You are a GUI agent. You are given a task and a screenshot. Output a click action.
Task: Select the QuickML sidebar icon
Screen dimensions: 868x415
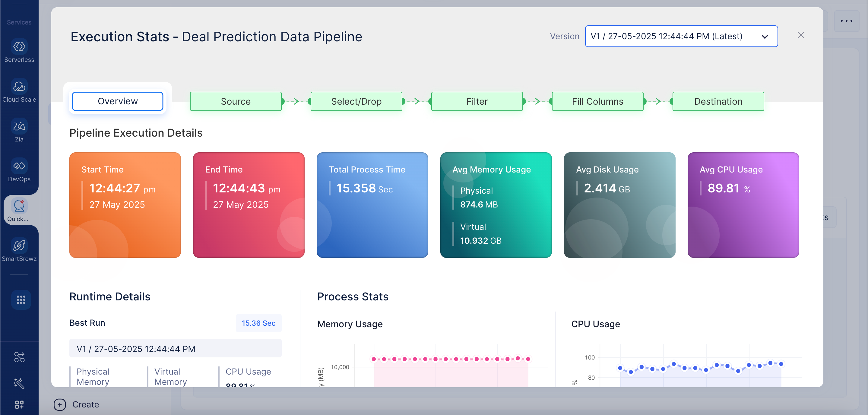click(x=19, y=205)
